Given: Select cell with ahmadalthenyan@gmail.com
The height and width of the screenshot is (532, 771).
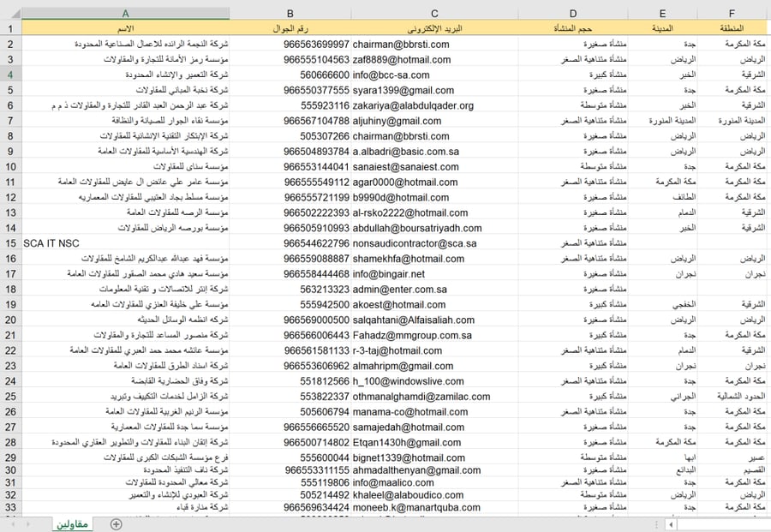Looking at the screenshot, I should 434,470.
